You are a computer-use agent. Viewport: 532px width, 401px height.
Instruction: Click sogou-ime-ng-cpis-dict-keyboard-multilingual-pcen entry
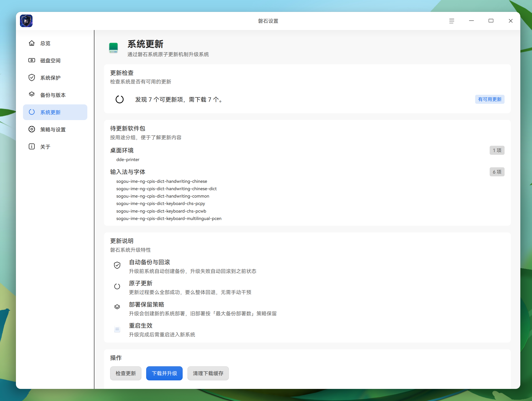tap(169, 218)
